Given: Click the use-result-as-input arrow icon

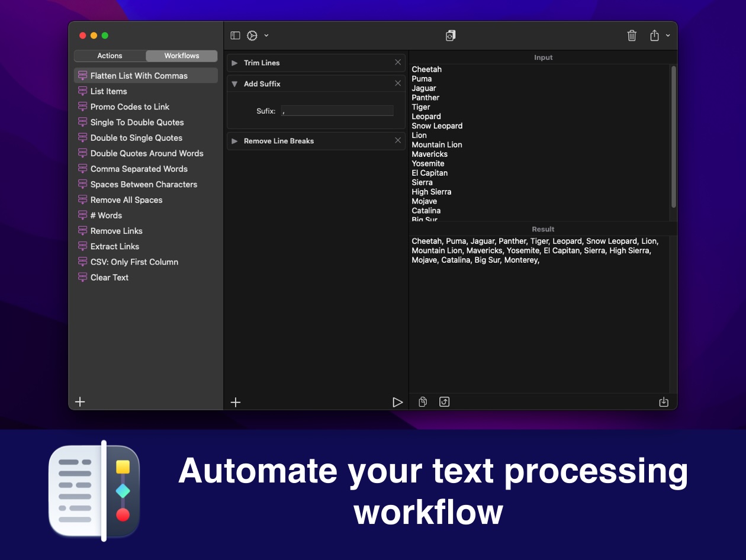Looking at the screenshot, I should (445, 402).
